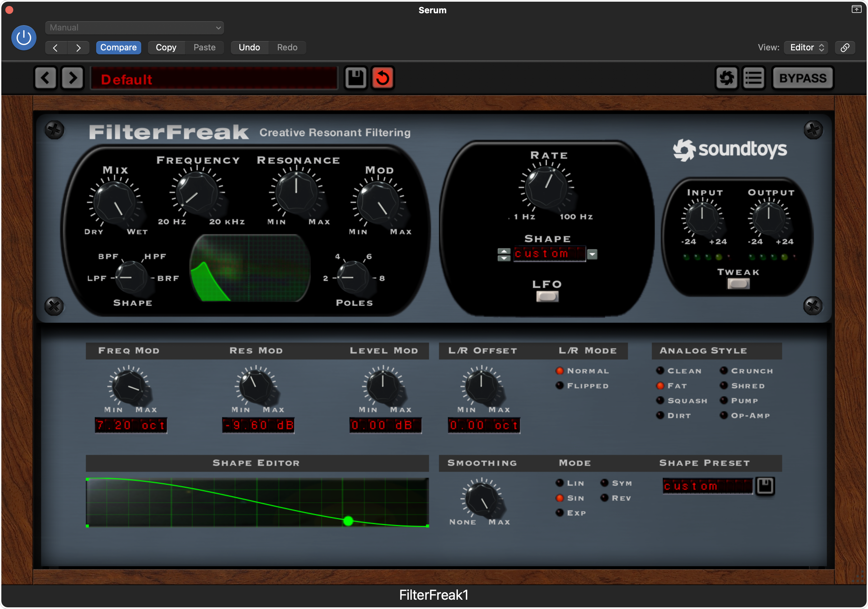Click the Freq Mod knob
This screenshot has height=609, width=868.
[129, 386]
